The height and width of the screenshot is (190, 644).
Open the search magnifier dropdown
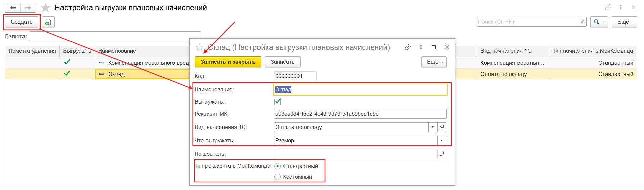(599, 22)
